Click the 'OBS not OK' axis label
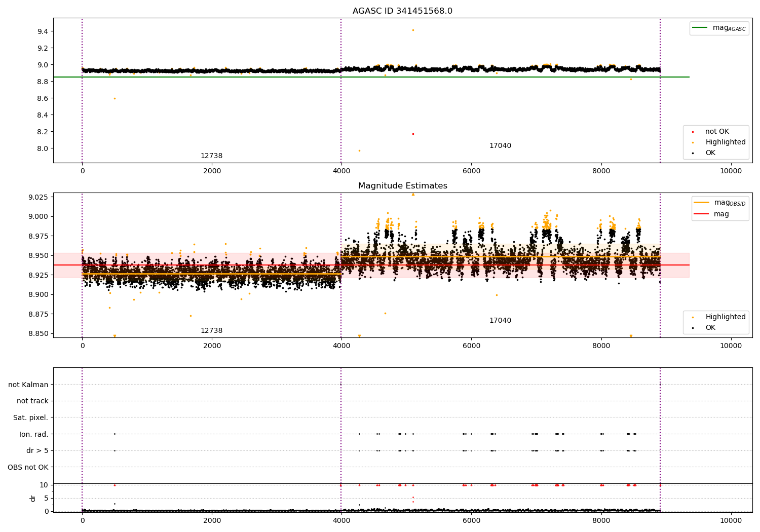 28,467
